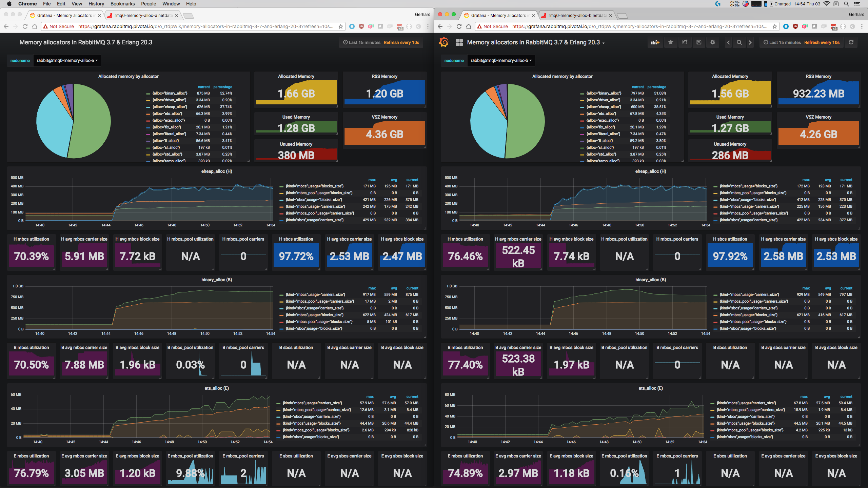Open nodename dropdown rabbit@rmq0-memory-alloc-a
Screen dimensions: 868x488
(67, 61)
